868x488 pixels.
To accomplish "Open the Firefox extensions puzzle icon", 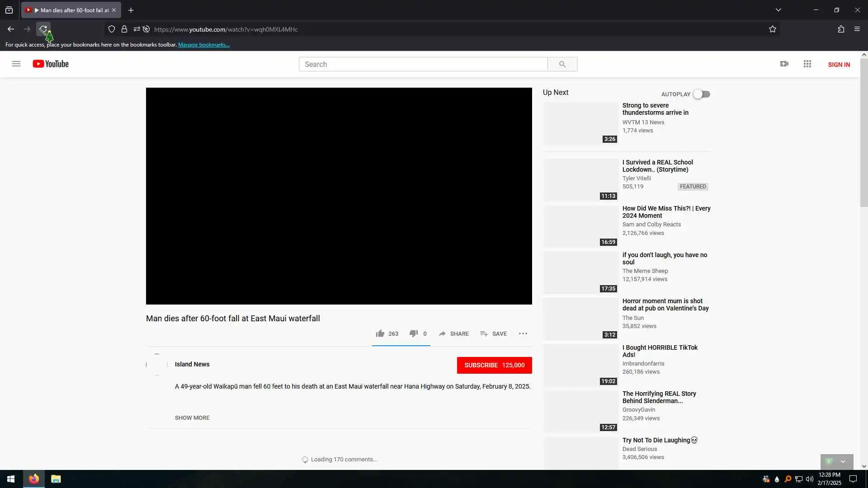I will [x=841, y=29].
